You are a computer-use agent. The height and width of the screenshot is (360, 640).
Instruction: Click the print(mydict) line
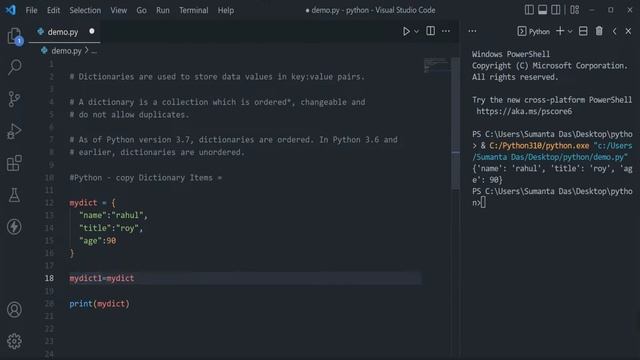99,304
